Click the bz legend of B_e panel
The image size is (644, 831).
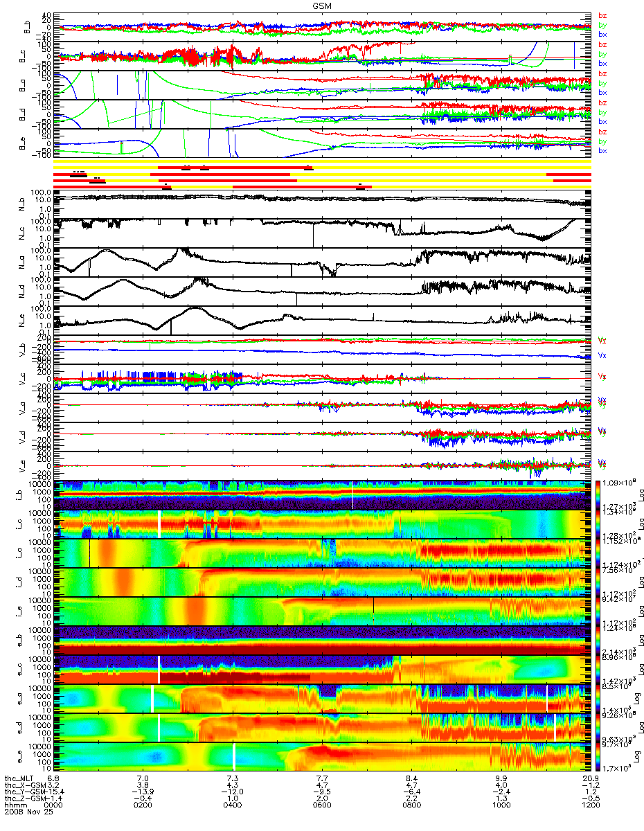pos(603,132)
